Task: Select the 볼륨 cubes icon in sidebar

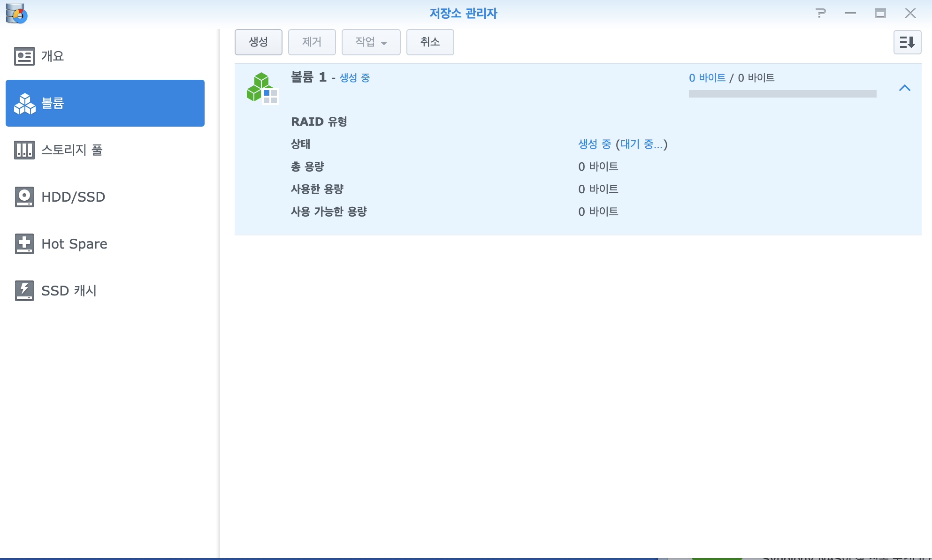Action: pyautogui.click(x=24, y=103)
